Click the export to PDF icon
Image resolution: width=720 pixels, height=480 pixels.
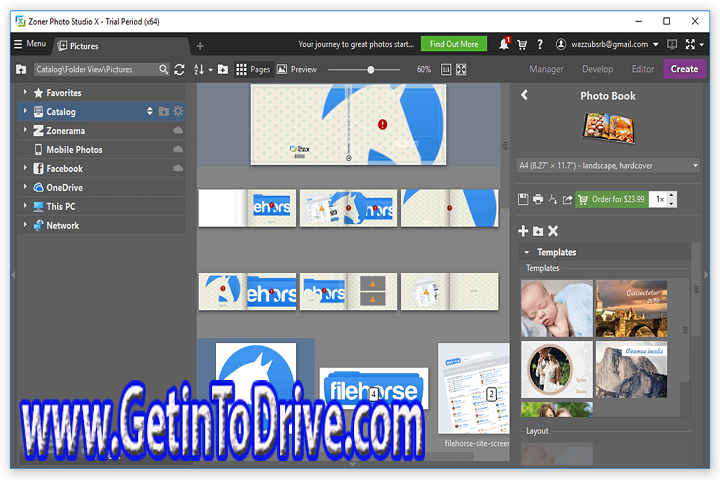pos(553,199)
